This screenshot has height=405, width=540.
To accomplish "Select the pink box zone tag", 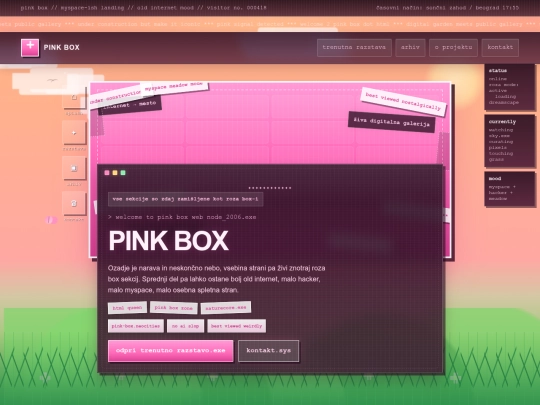I will coord(174,308).
